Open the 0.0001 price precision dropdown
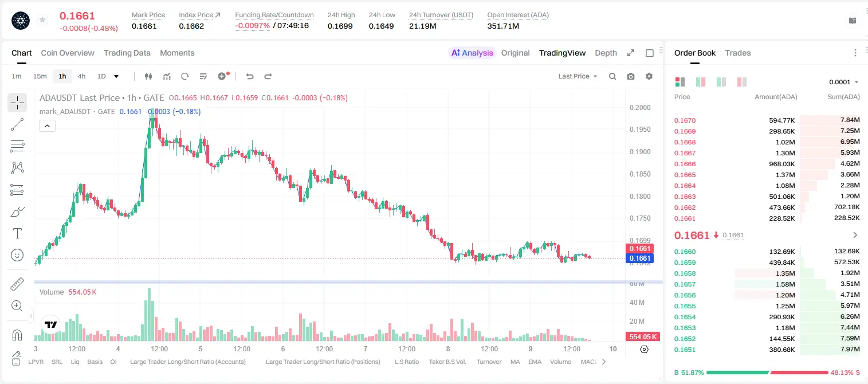Screen dimensions: 868x384 [844, 82]
